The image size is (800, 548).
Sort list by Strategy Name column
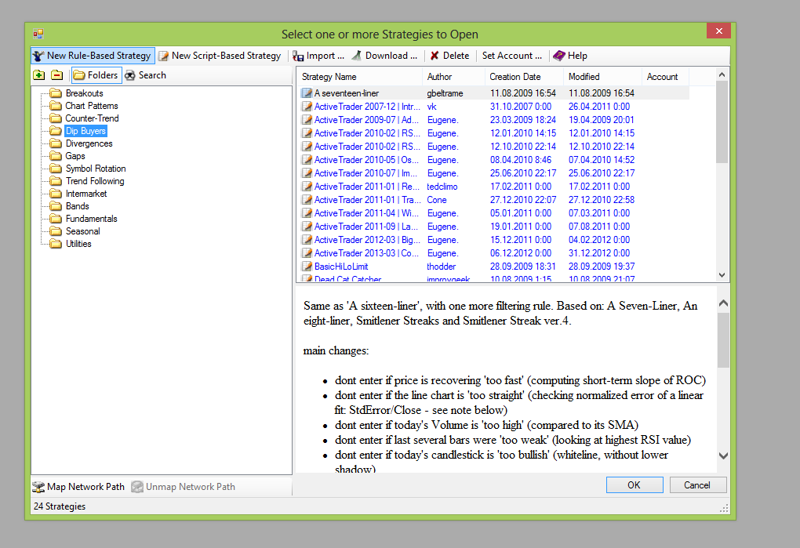pos(329,77)
